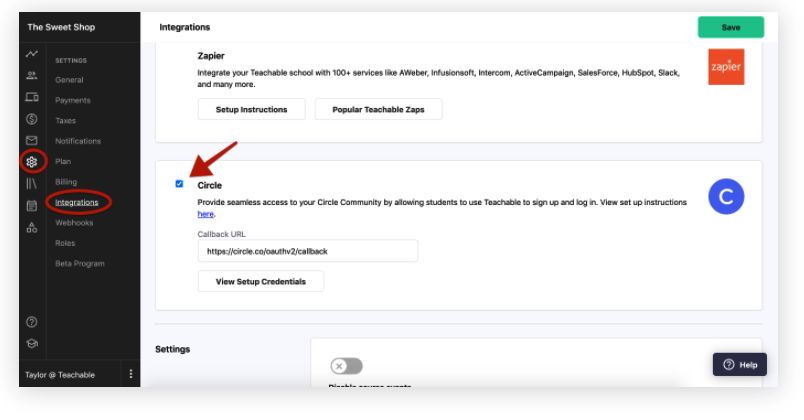Open the dashboard analytics sidebar icon
Image resolution: width=804 pixels, height=420 pixels.
click(32, 54)
